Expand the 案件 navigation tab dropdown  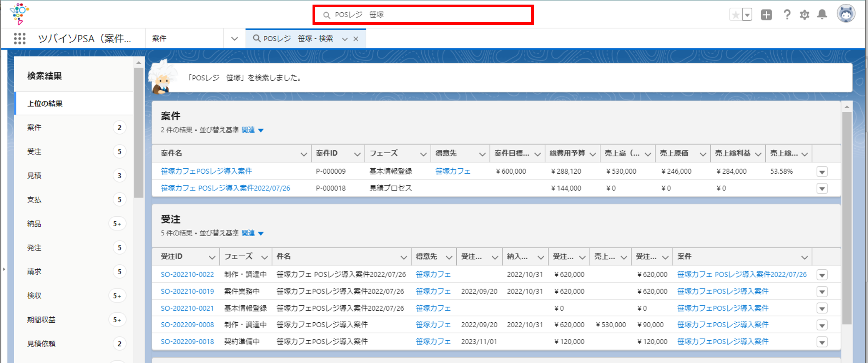coord(234,39)
